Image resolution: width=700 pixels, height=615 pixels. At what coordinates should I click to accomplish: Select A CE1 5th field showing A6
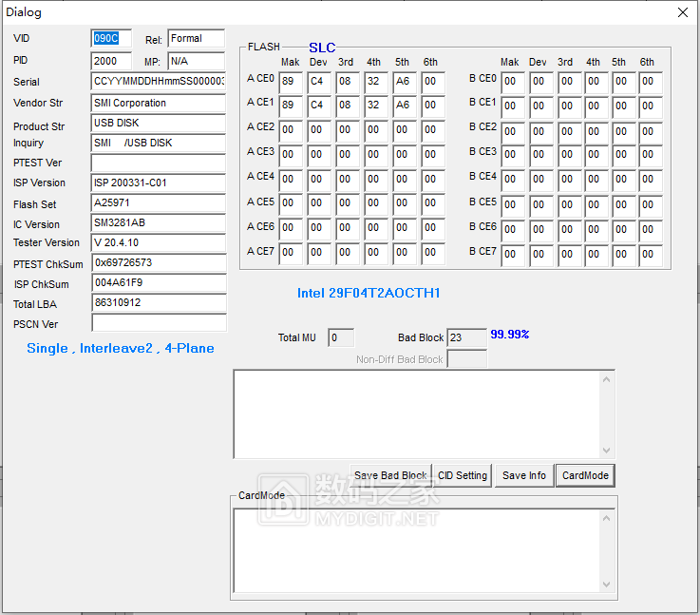pos(404,106)
